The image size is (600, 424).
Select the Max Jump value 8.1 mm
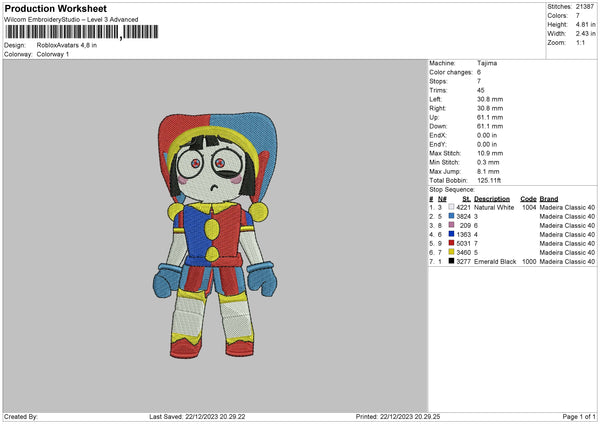click(x=488, y=171)
